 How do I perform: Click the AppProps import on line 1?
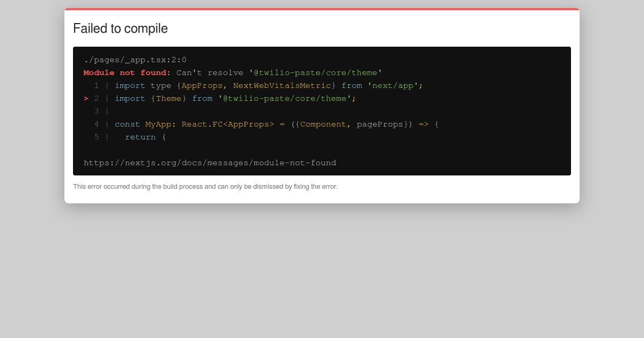tap(203, 85)
